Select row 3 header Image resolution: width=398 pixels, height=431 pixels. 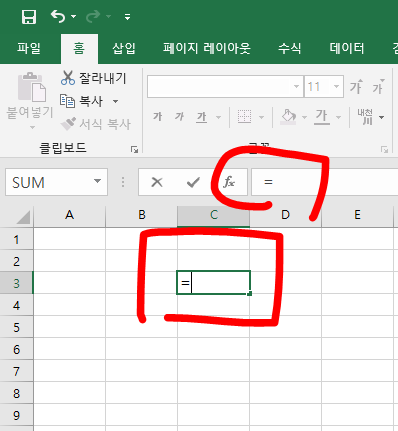16,283
